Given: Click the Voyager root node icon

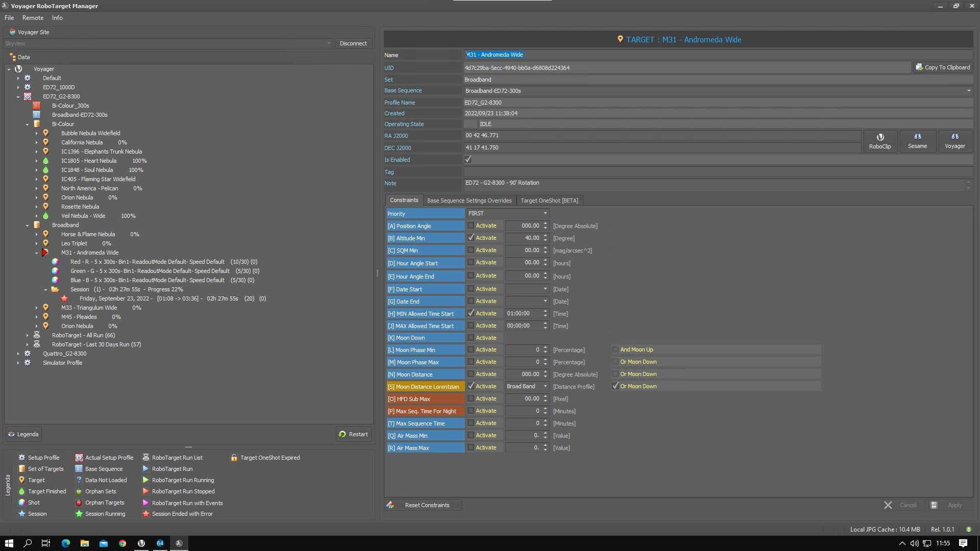Looking at the screenshot, I should pyautogui.click(x=18, y=69).
